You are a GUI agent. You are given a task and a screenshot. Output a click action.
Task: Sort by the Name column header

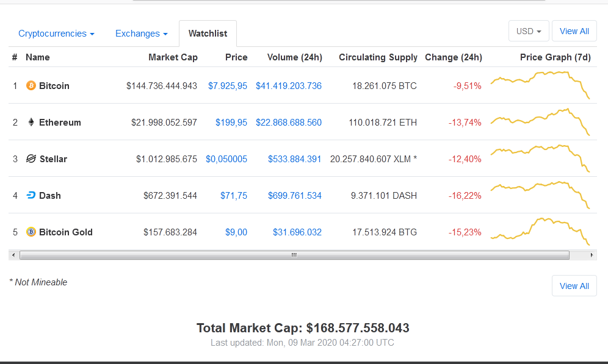coord(38,57)
